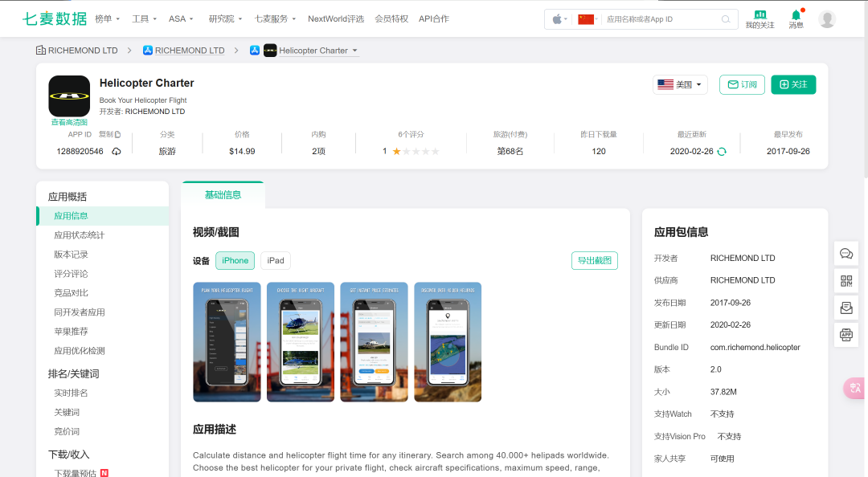
Task: Open the Get Instant Price Estimates screenshot
Action: [x=375, y=342]
